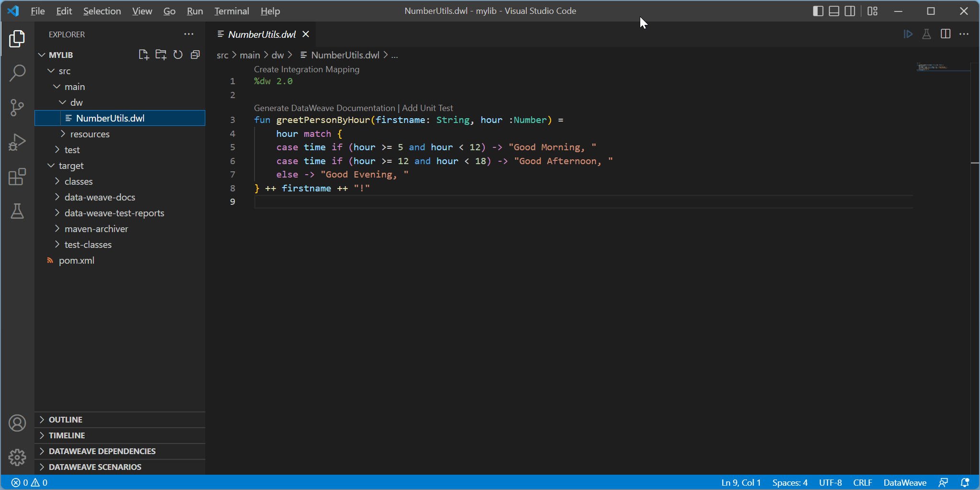Run the DataWeave preview from editor toolbar
The image size is (980, 490).
click(908, 34)
